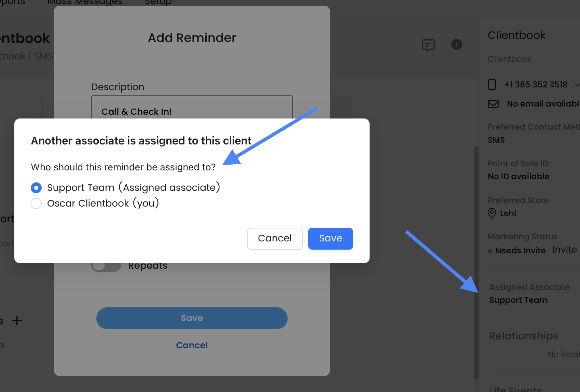Viewport: 580px width, 392px height.
Task: Select Support Team (Assigned associate) radio option
Action: 36,187
